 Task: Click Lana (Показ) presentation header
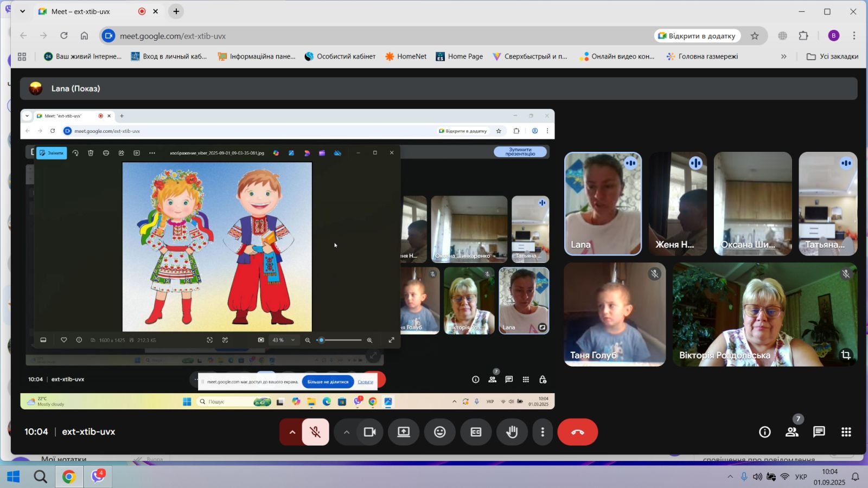[x=439, y=88]
